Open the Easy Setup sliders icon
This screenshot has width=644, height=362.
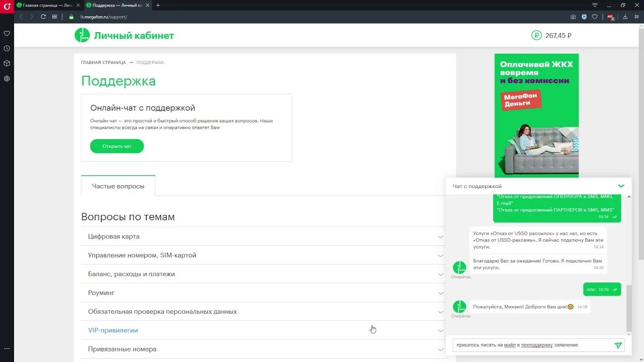pyautogui.click(x=636, y=17)
